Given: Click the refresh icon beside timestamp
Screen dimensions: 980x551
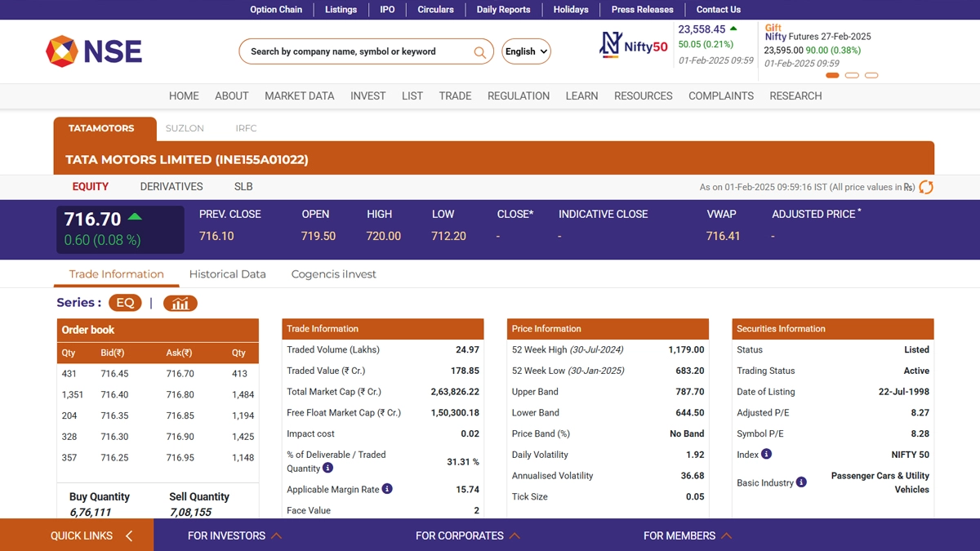Looking at the screenshot, I should [926, 187].
